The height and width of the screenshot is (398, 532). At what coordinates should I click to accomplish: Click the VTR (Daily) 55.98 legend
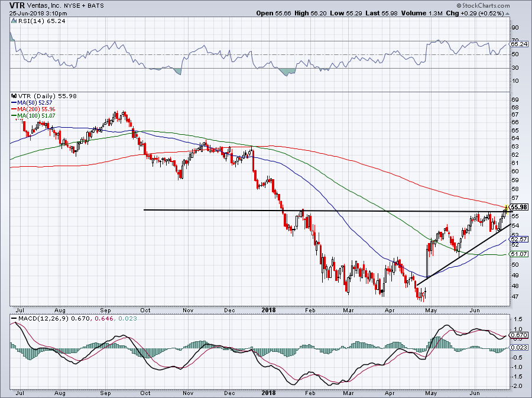click(47, 96)
